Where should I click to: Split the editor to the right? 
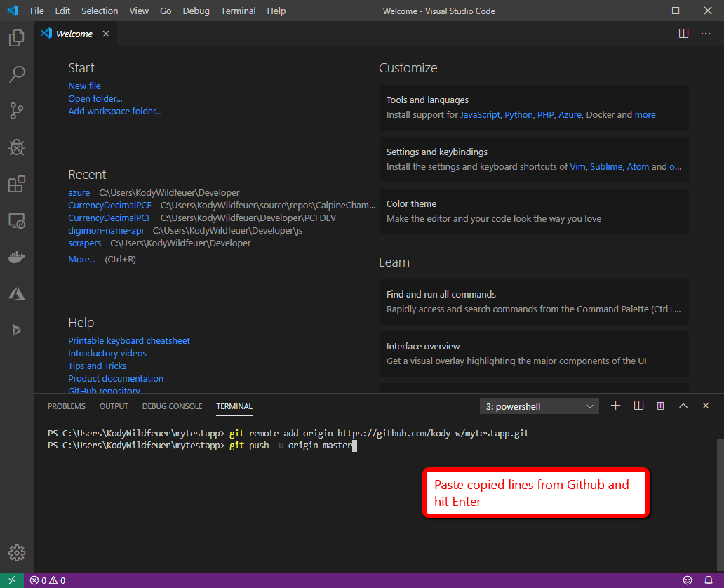pyautogui.click(x=683, y=34)
